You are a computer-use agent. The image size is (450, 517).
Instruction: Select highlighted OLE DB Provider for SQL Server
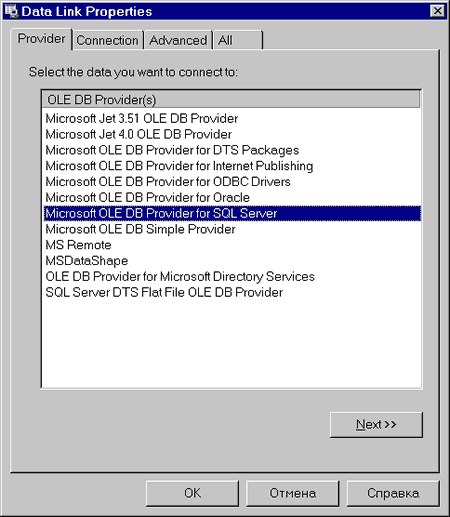coord(232,213)
